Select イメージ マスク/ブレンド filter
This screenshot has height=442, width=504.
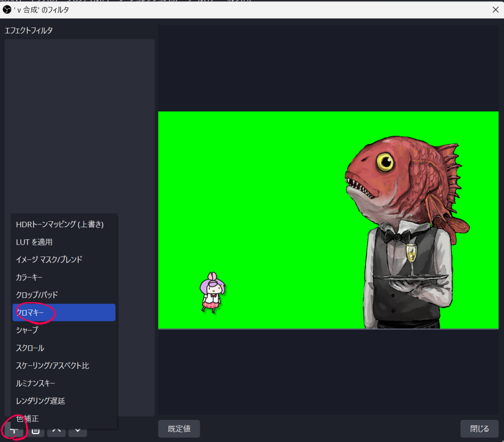click(x=64, y=260)
